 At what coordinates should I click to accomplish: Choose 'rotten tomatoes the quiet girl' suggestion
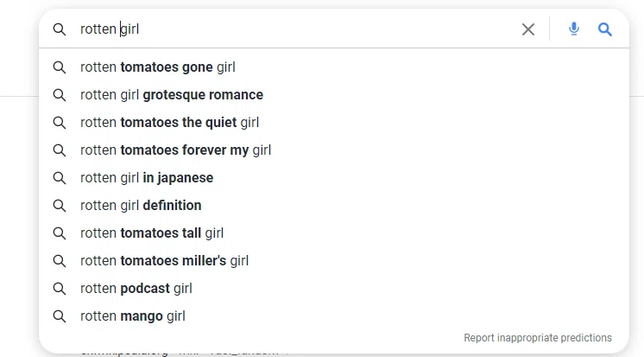coord(334,122)
